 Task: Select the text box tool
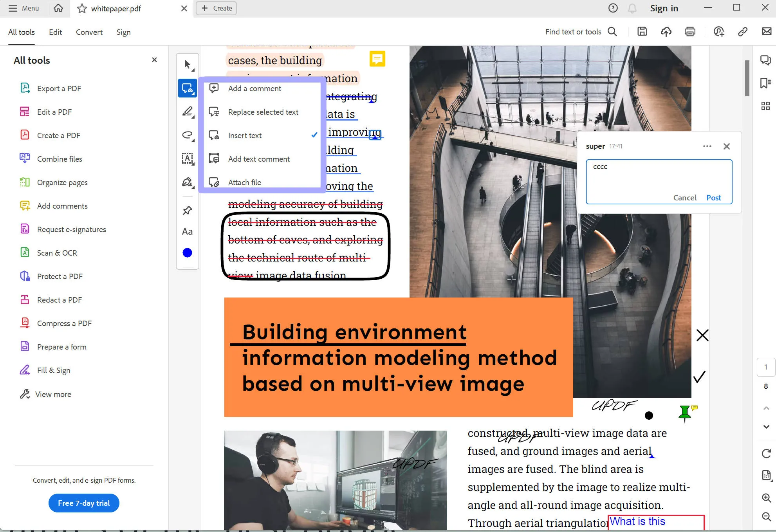click(188, 159)
